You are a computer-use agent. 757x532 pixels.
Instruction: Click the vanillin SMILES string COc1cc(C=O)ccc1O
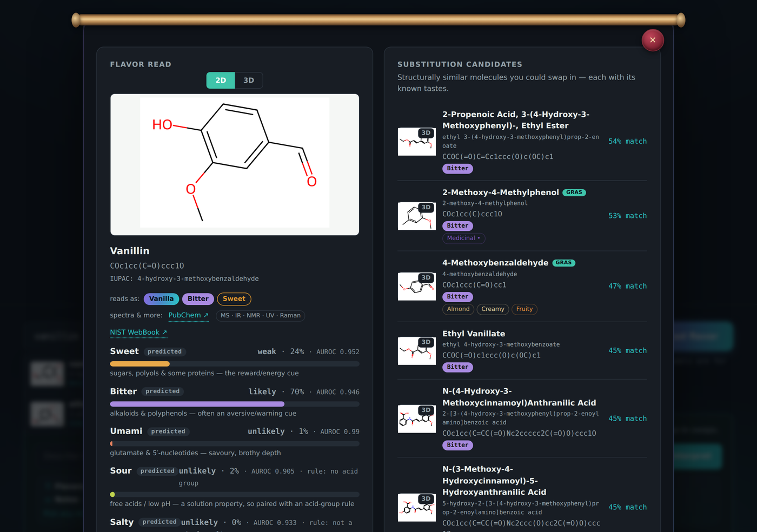[147, 266]
